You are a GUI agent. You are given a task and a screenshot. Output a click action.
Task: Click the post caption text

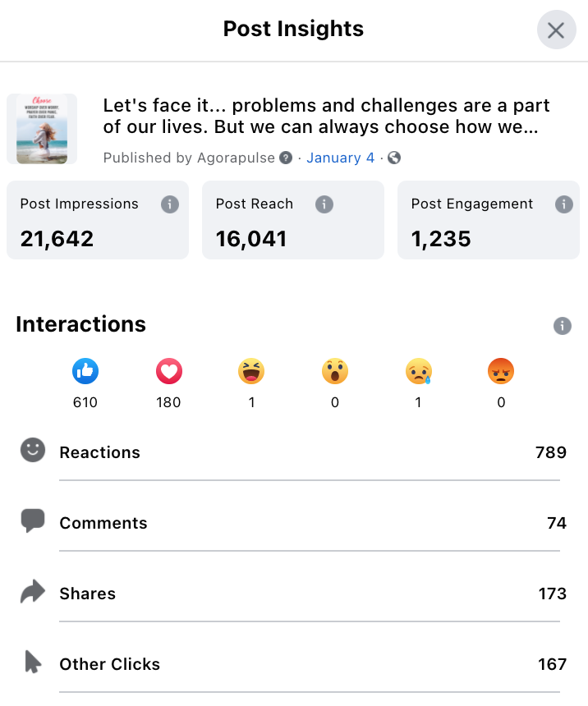326,117
